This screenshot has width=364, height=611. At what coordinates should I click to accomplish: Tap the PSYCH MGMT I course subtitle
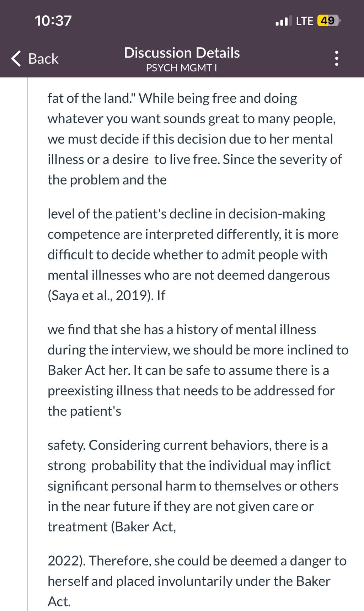point(181,68)
